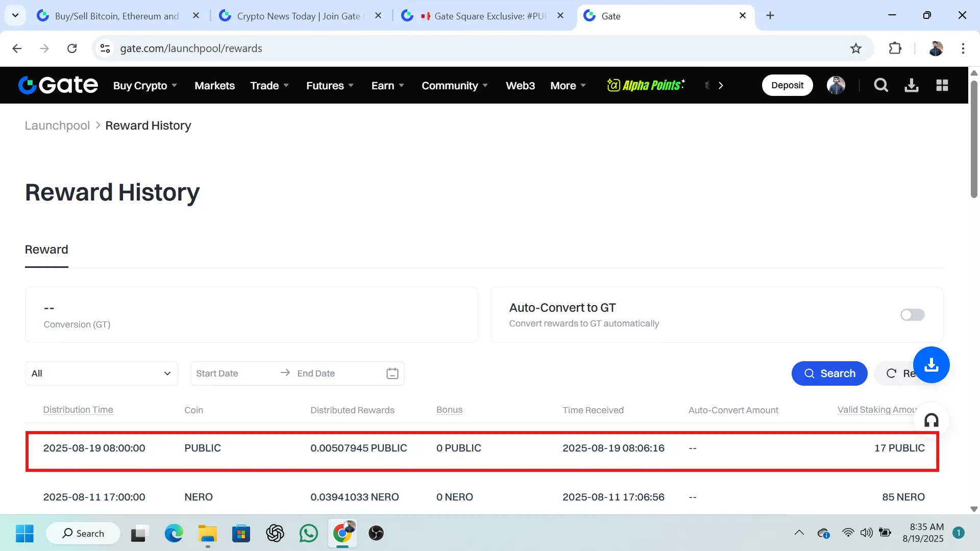The width and height of the screenshot is (980, 551).
Task: Open Microsoft Store from taskbar
Action: coord(241,533)
